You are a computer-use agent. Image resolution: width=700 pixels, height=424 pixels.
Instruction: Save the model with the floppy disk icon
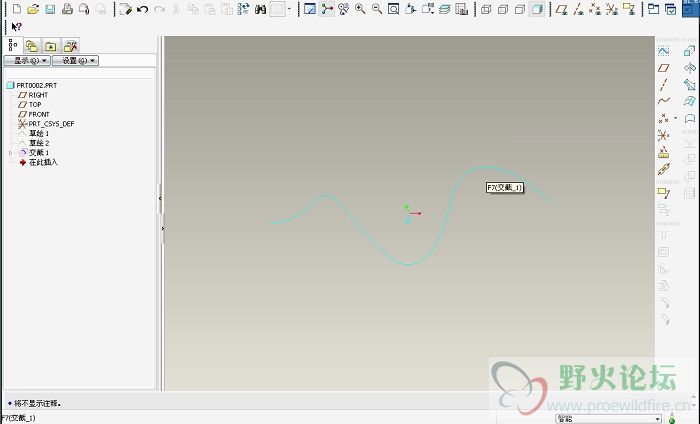[50, 9]
